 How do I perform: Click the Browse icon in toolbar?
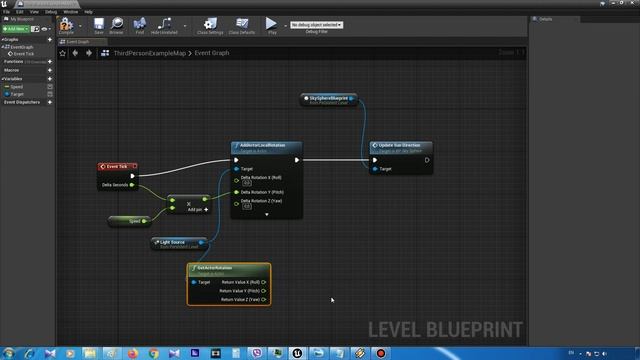click(117, 25)
